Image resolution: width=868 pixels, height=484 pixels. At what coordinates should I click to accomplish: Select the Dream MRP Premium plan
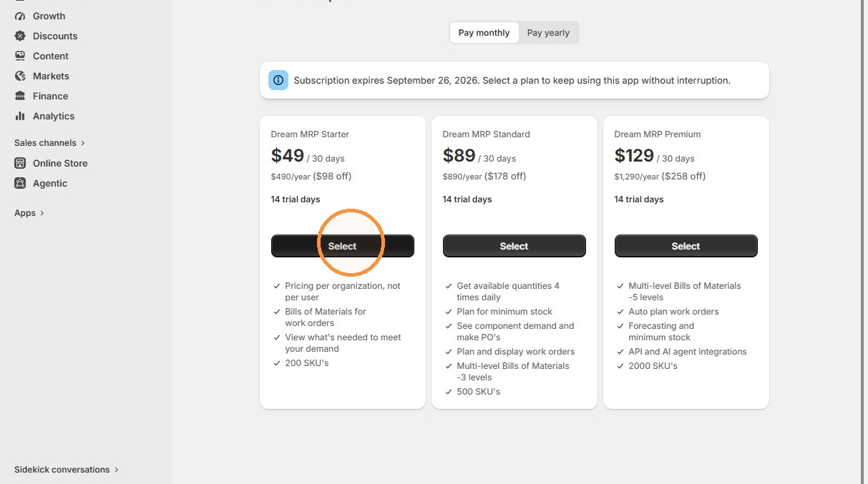point(686,246)
